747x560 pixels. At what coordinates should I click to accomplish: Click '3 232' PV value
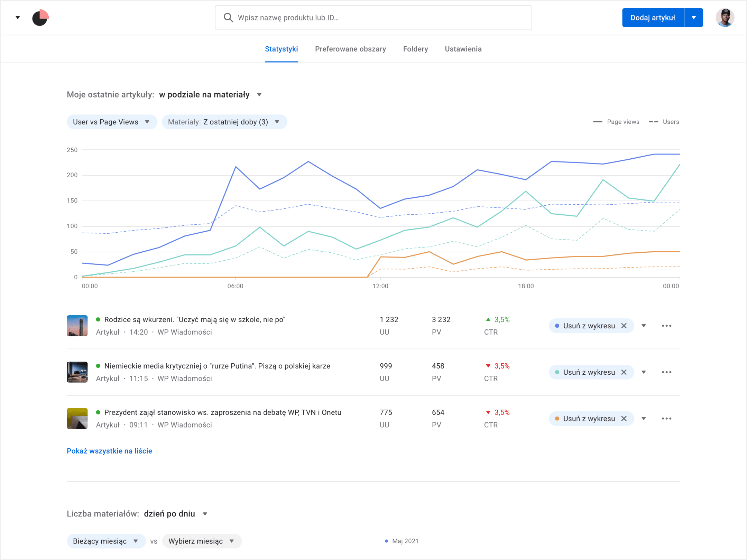coord(441,320)
